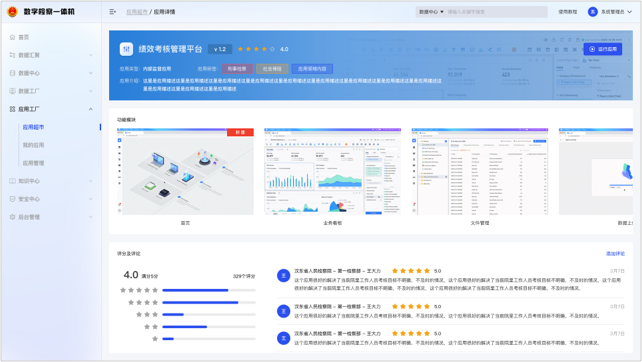Expand the 后台管理 menu chevron

coord(90,217)
